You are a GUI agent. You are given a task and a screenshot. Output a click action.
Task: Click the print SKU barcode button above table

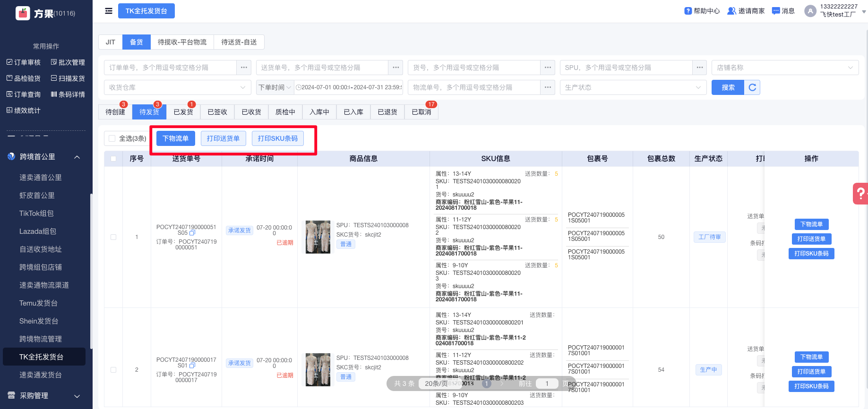[278, 138]
